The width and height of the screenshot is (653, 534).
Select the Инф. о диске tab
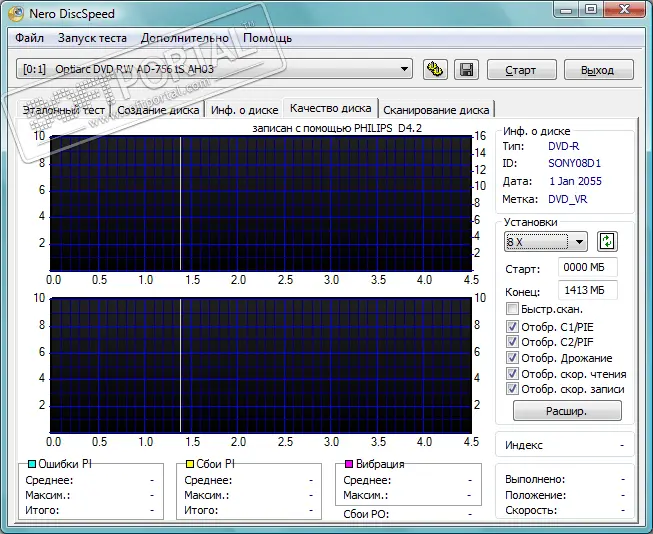244,110
